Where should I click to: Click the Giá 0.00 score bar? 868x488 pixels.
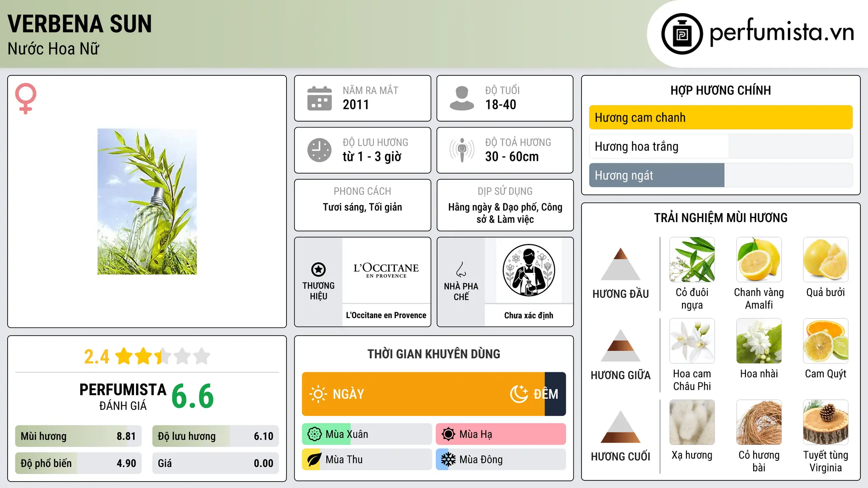click(x=215, y=463)
